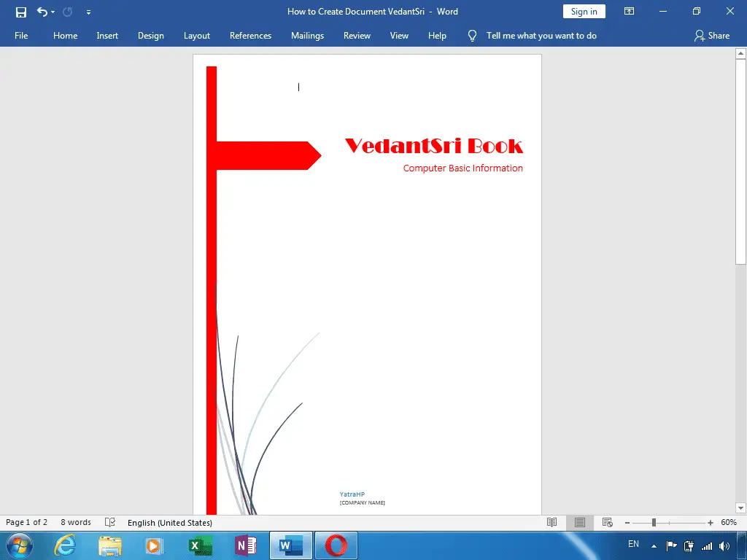747x560 pixels.
Task: Open the Layout tab
Action: (197, 36)
